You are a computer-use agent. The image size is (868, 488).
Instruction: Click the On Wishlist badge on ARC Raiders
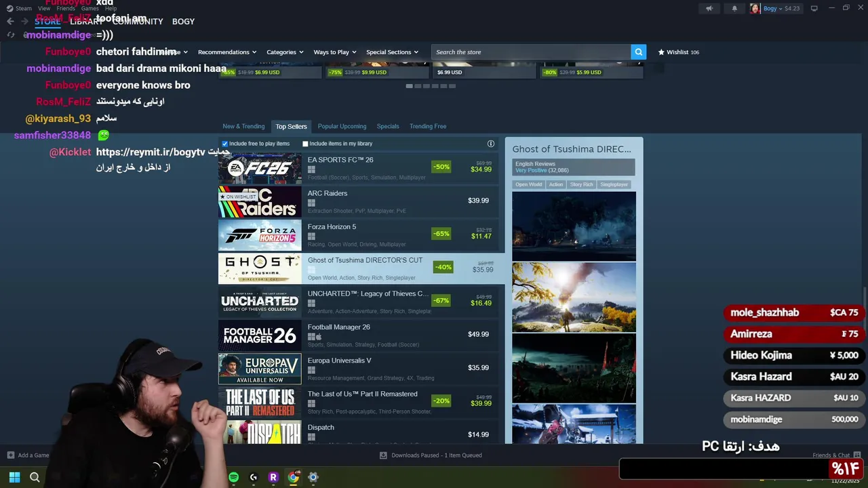point(238,197)
